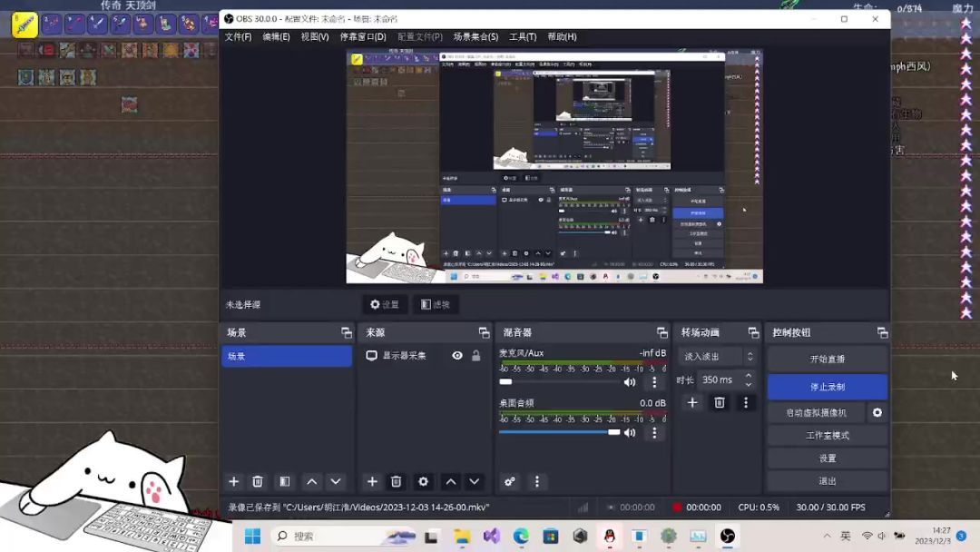Open scene filters icon in 场景 panel

(x=284, y=481)
